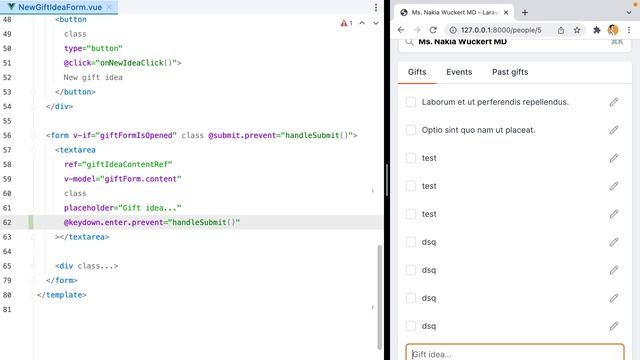Close the Ms. Nakia Wuckert MD browser tab
The height and width of the screenshot is (360, 640).
pos(506,13)
